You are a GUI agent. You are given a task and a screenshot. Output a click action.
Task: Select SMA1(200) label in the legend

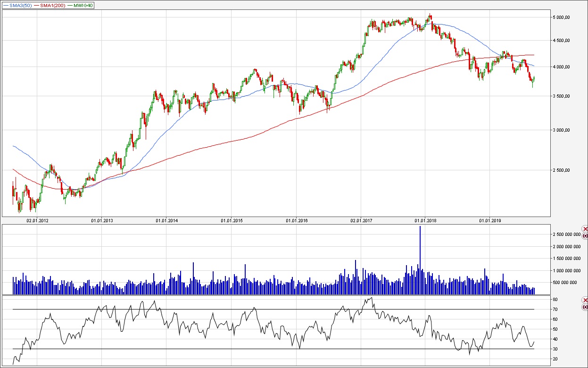52,5
